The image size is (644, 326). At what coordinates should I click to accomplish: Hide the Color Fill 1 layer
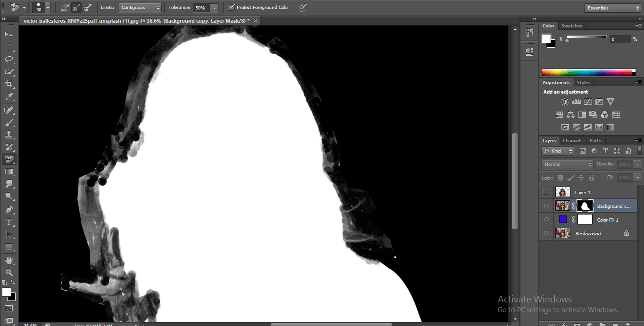[546, 219]
